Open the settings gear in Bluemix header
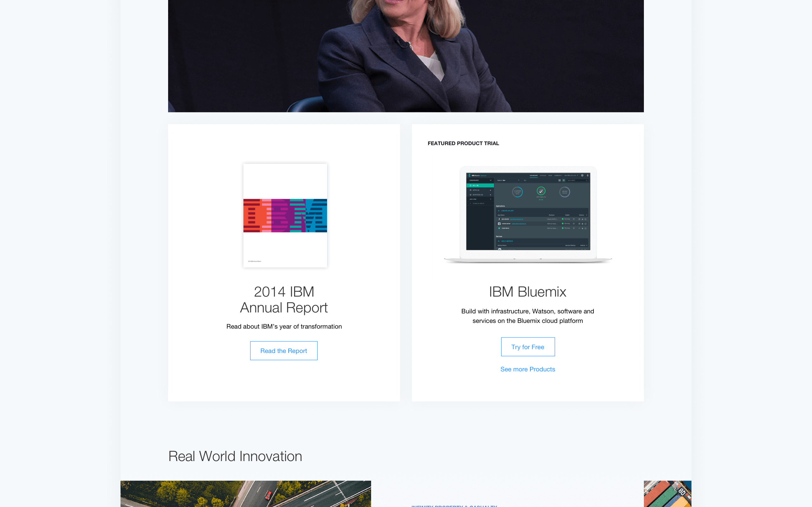The width and height of the screenshot is (812, 507). pos(582,175)
